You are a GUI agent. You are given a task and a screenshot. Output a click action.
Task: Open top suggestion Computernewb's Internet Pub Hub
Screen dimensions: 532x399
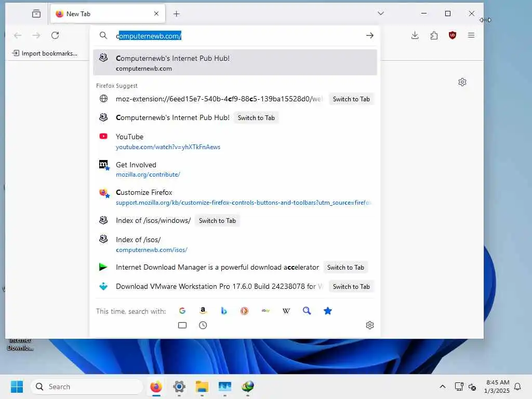pyautogui.click(x=235, y=62)
